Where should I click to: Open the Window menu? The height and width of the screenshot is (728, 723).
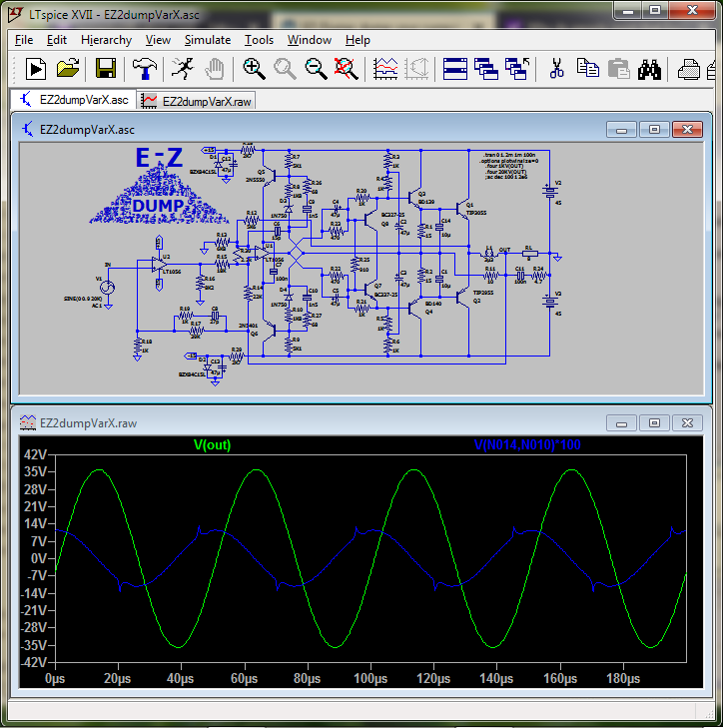(x=310, y=40)
